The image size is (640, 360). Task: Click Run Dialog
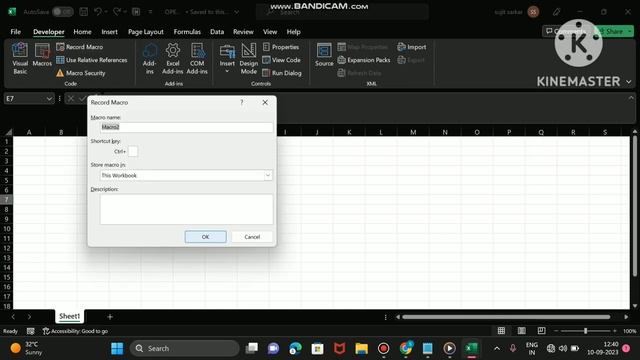click(282, 73)
